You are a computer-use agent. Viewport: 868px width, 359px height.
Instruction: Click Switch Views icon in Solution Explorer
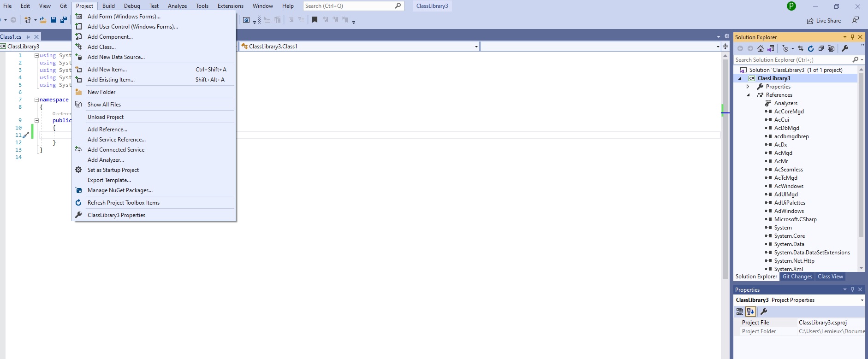(x=771, y=48)
